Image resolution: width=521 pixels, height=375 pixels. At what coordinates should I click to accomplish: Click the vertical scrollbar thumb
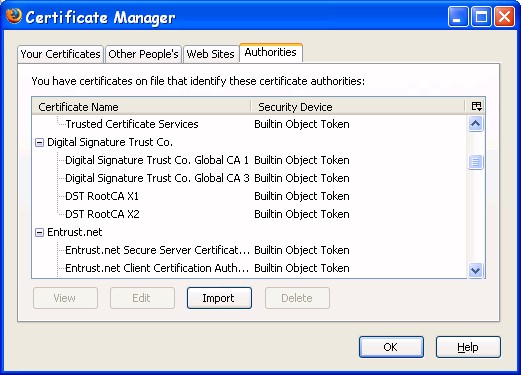pyautogui.click(x=475, y=162)
